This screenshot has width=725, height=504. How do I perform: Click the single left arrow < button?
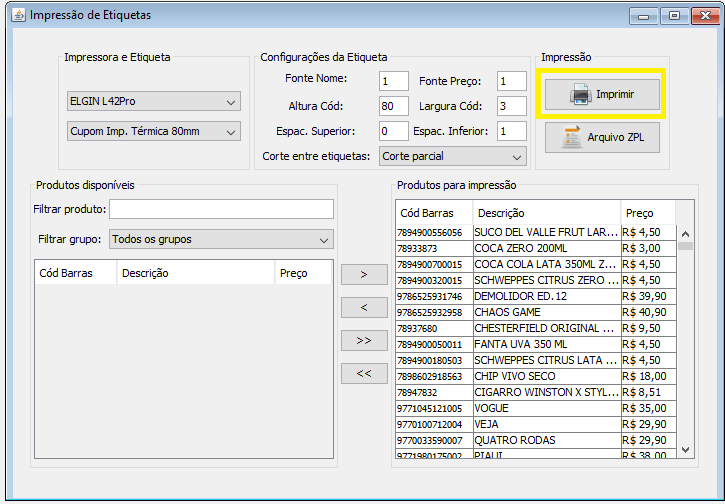tap(364, 307)
